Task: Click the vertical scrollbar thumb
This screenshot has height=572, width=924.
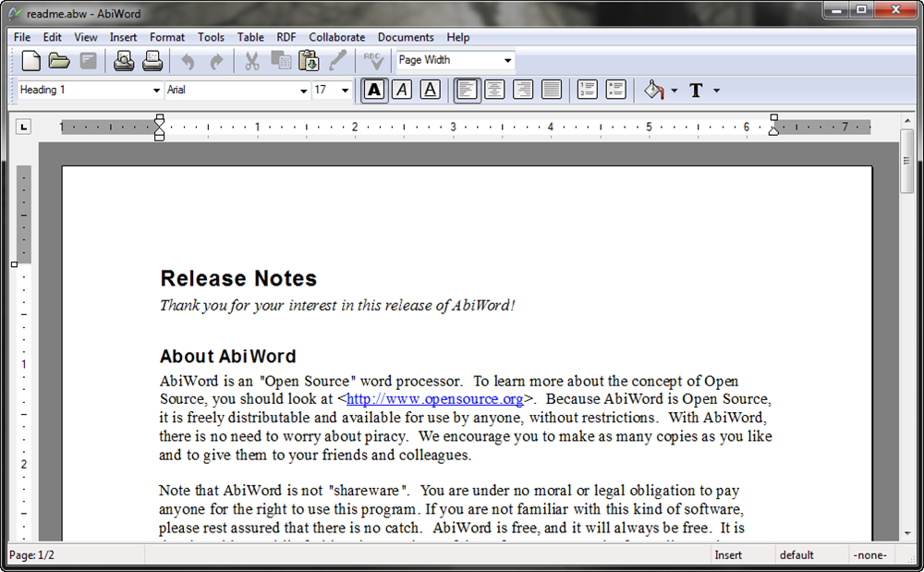Action: point(906,161)
